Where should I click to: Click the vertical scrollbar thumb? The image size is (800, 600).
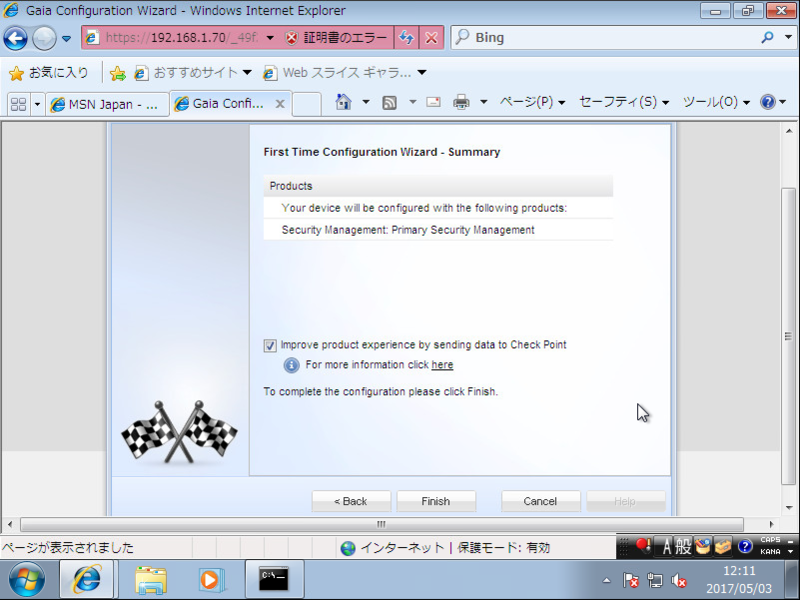click(788, 336)
